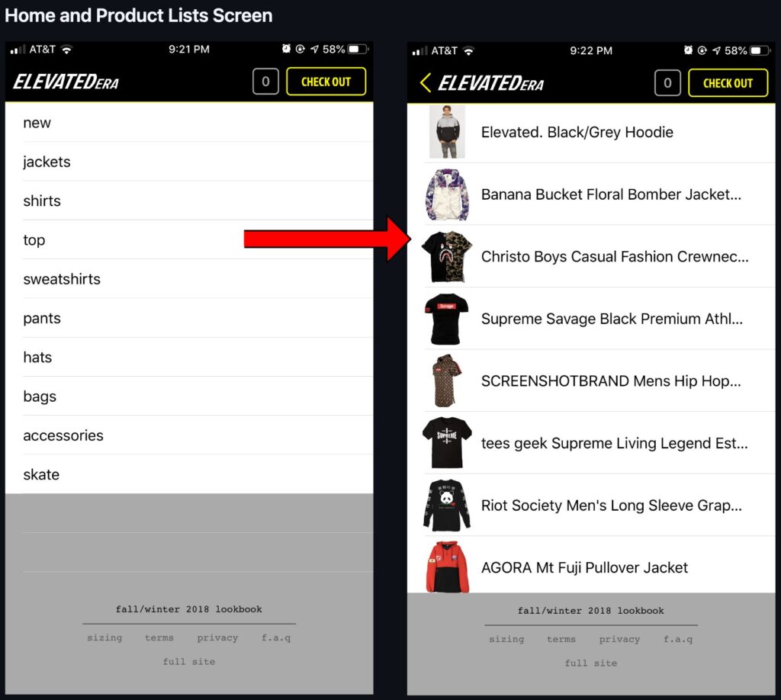This screenshot has width=781, height=700.
Task: Select Supreme Savage Black Premium product row
Action: [x=610, y=319]
